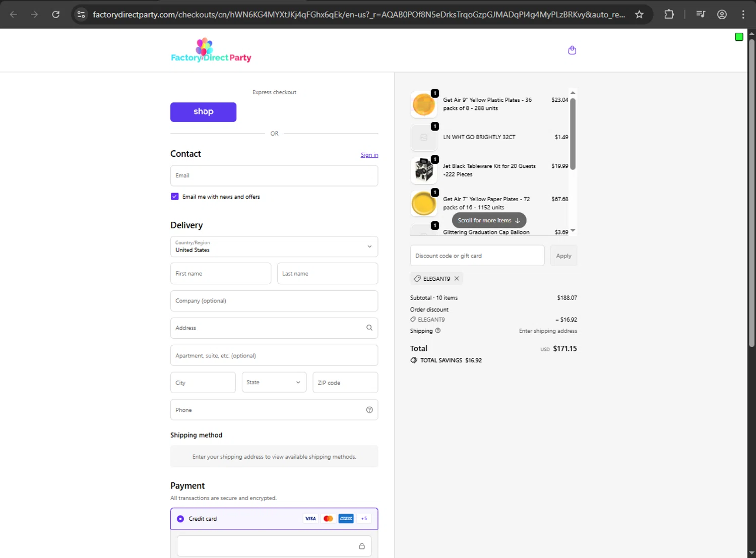Viewport: 756px width, 558px height.
Task: Remove the ELEGANT9 discount code
Action: click(457, 278)
